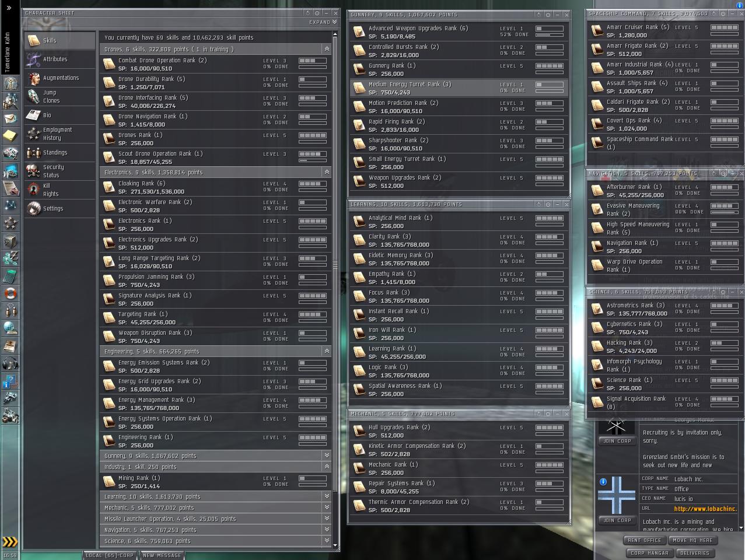
Task: Expand the sidebar with top double-arrow
Action: tap(9, 8)
